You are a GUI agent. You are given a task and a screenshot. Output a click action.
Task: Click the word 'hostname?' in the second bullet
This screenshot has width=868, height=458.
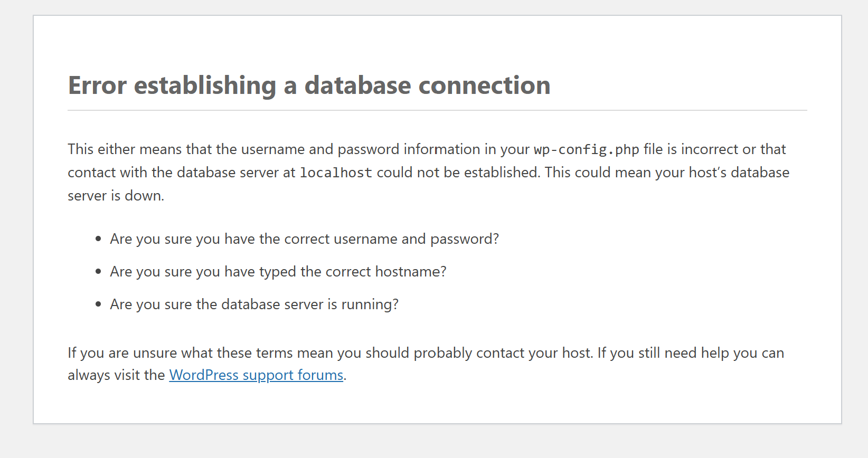pyautogui.click(x=411, y=272)
